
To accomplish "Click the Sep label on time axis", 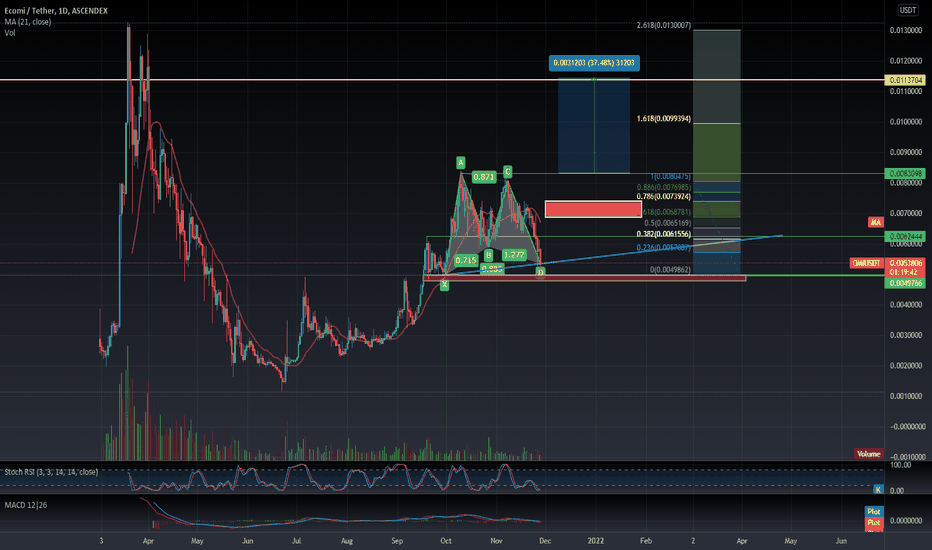I will 397,540.
